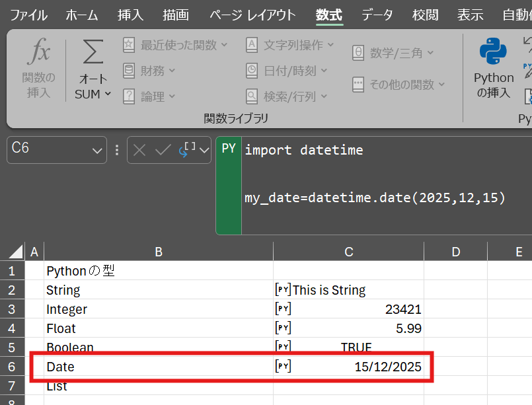Click the magnifier book icon for 検索/行列
The height and width of the screenshot is (405, 532).
point(252,96)
